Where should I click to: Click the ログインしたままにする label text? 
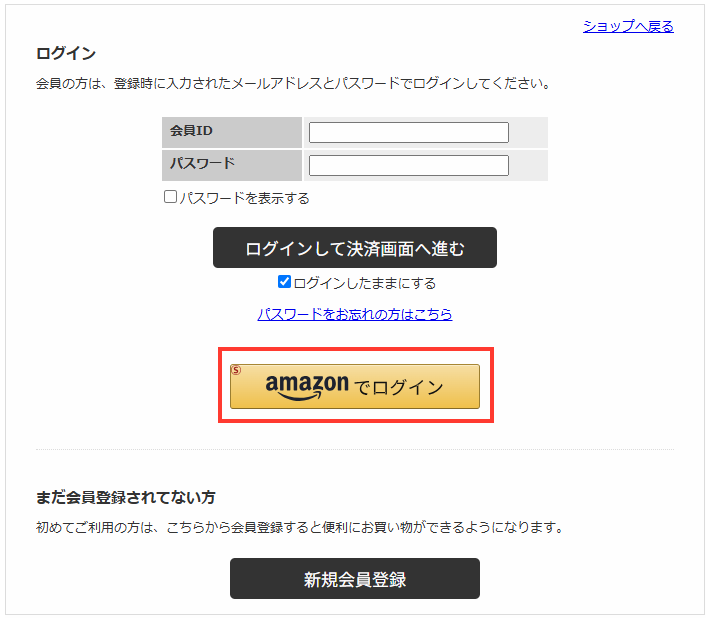tap(364, 283)
